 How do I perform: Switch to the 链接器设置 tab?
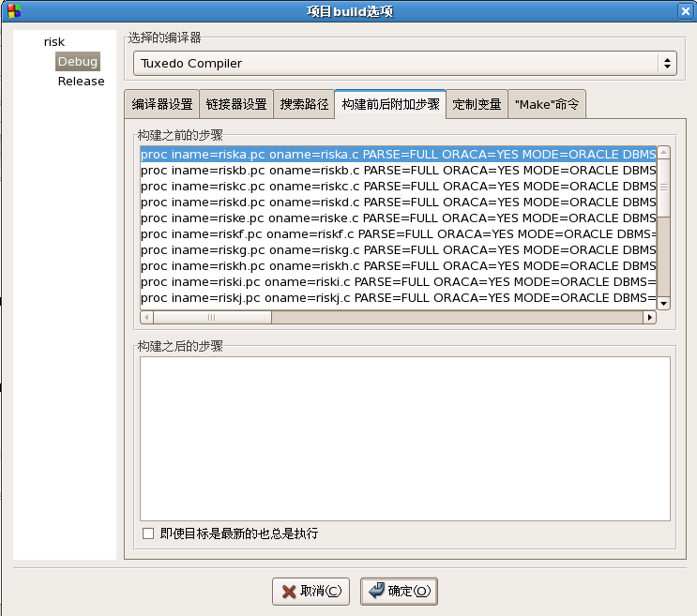tap(236, 104)
